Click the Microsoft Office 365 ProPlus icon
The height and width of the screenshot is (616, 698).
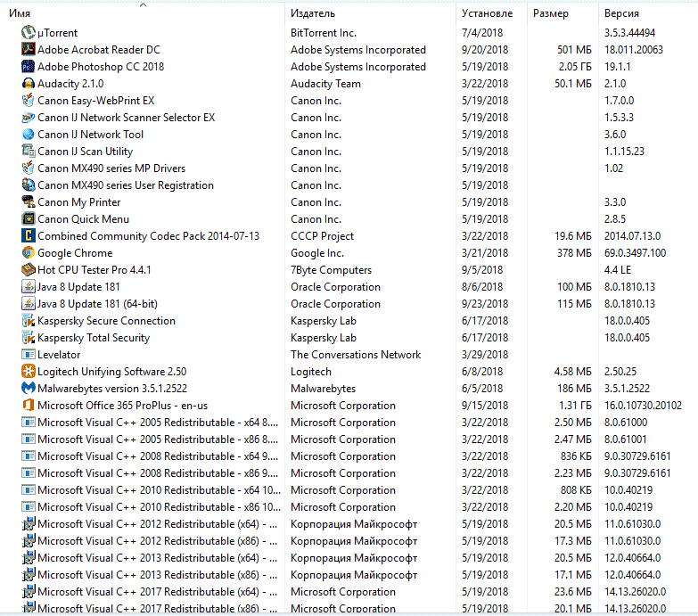[x=28, y=405]
